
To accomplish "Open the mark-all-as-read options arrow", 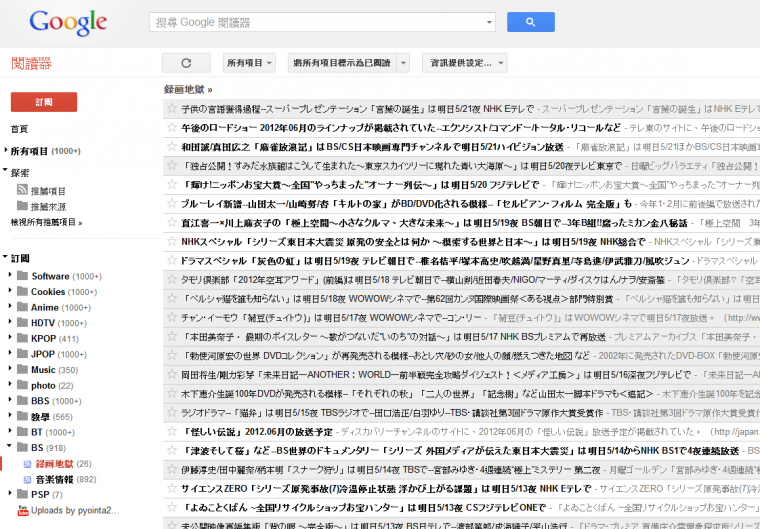I will coord(403,63).
